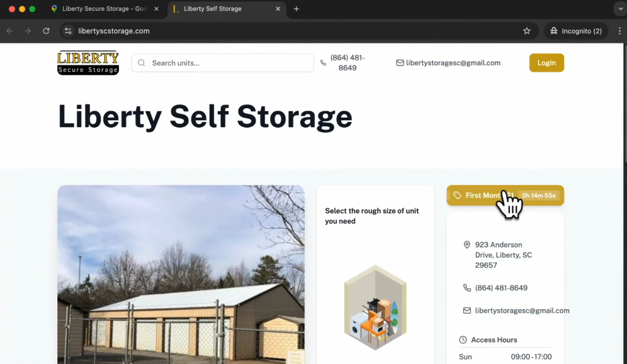Click the Liberty Secure Storage logo
The image size is (627, 364).
(x=88, y=63)
